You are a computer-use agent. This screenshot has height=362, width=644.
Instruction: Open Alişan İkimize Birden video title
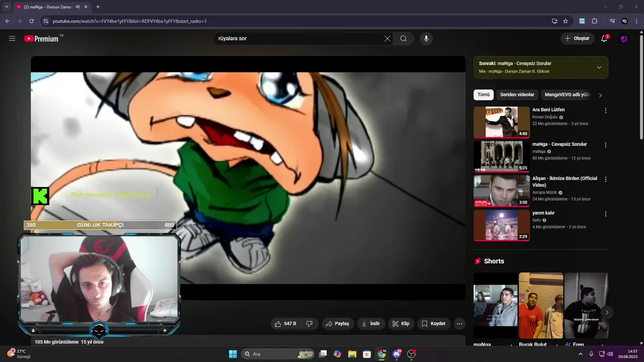565,182
